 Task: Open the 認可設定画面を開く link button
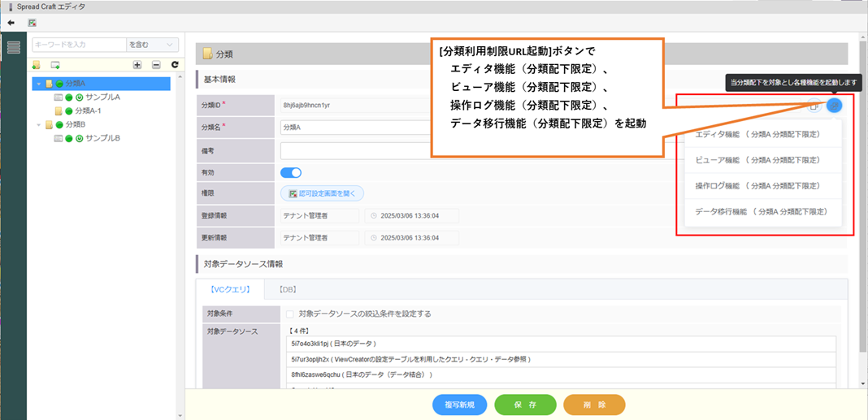(323, 193)
